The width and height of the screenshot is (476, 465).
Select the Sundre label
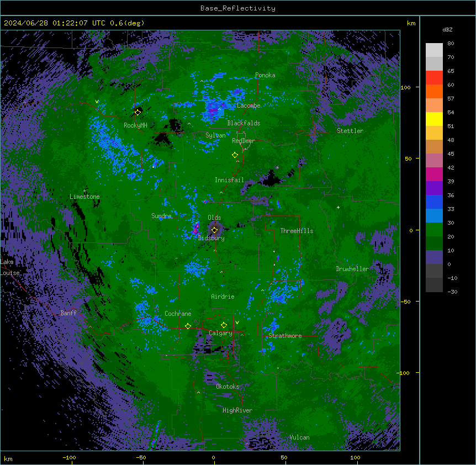point(161,216)
